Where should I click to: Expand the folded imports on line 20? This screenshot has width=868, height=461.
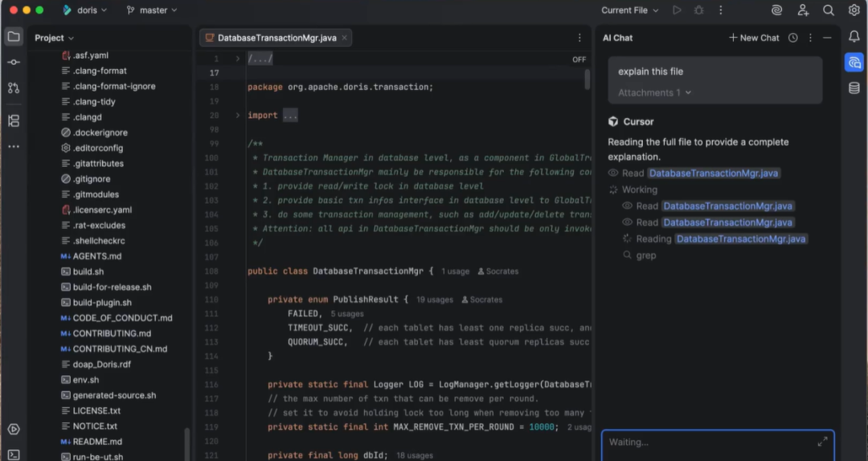coord(237,115)
